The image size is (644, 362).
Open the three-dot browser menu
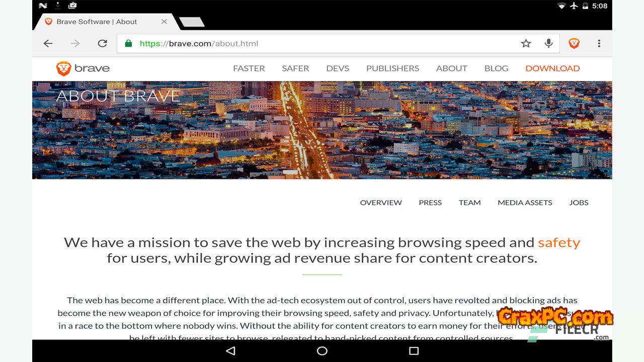(599, 43)
